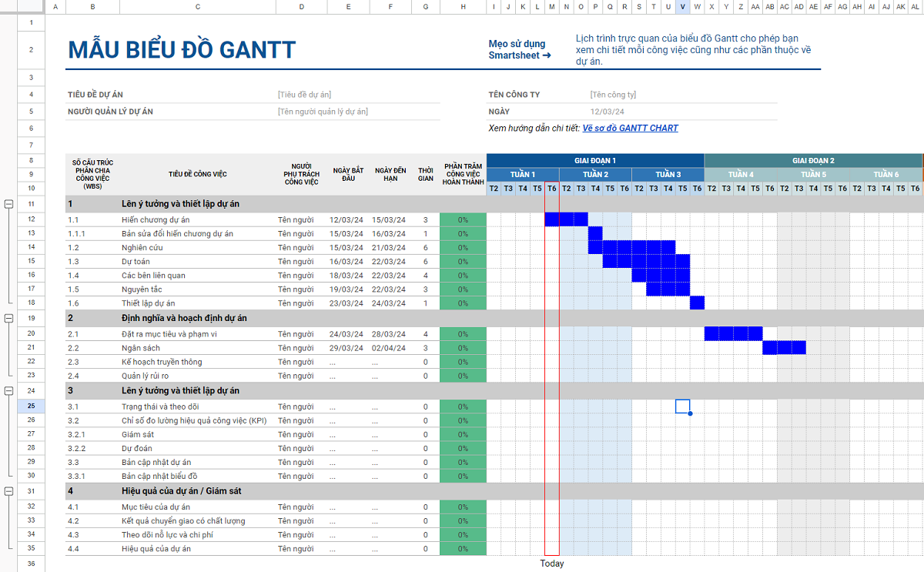Click the "[Tiêu đề dự án]" placeholder cell
This screenshot has height=572, width=924.
pyautogui.click(x=304, y=95)
